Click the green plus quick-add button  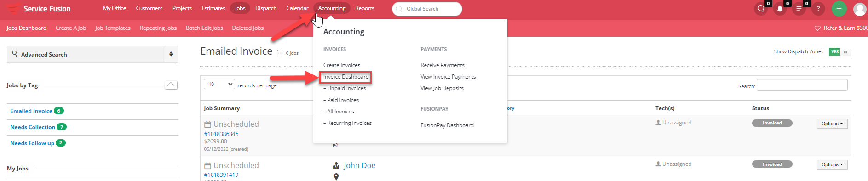(x=839, y=9)
